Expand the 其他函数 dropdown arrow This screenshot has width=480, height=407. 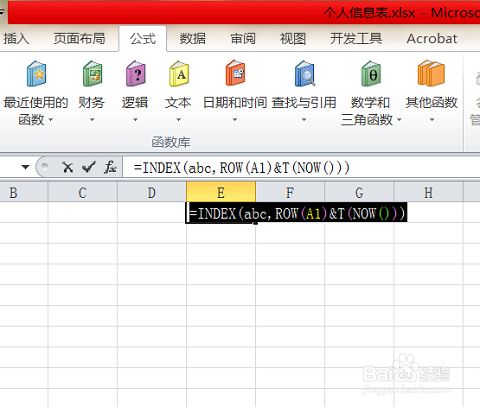tap(432, 120)
